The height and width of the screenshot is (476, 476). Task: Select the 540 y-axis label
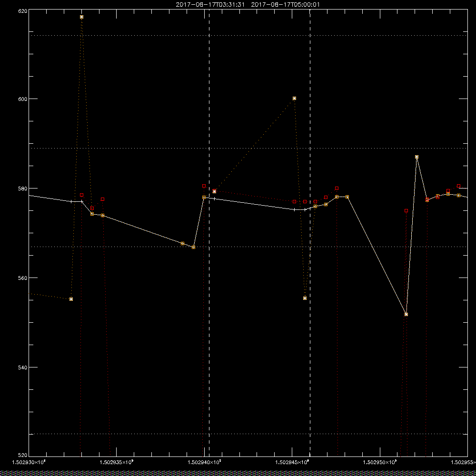[23, 367]
